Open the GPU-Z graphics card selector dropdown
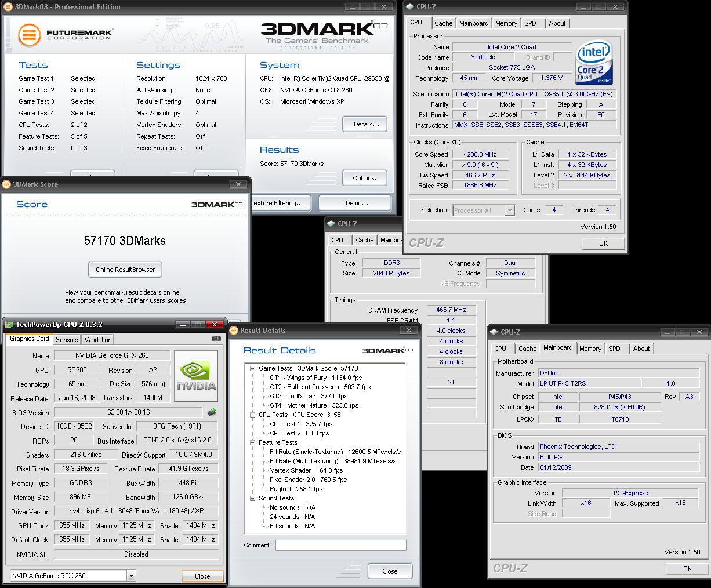 coord(131,576)
